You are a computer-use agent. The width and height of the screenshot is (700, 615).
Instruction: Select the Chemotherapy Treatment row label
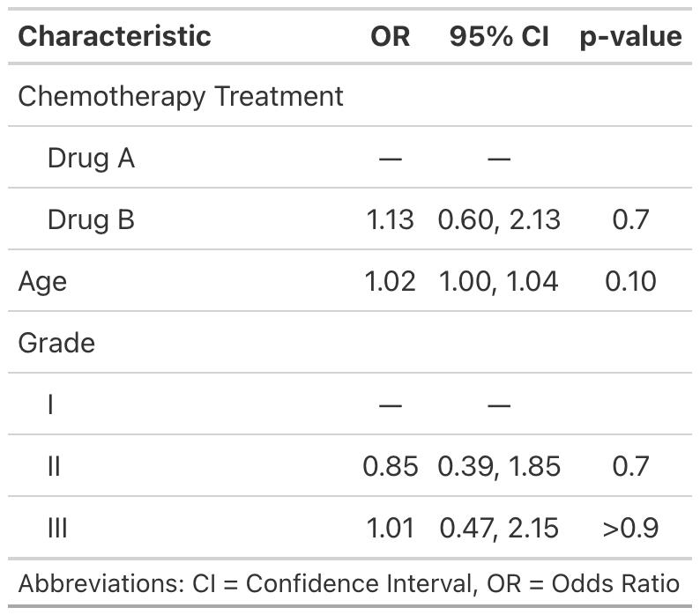point(181,96)
